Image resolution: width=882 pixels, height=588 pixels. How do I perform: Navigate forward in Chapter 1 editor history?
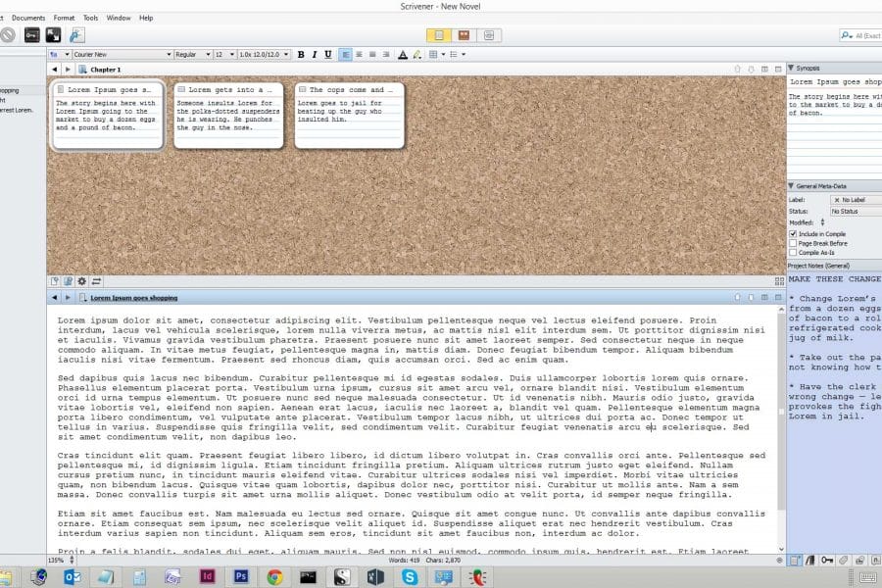coord(68,70)
